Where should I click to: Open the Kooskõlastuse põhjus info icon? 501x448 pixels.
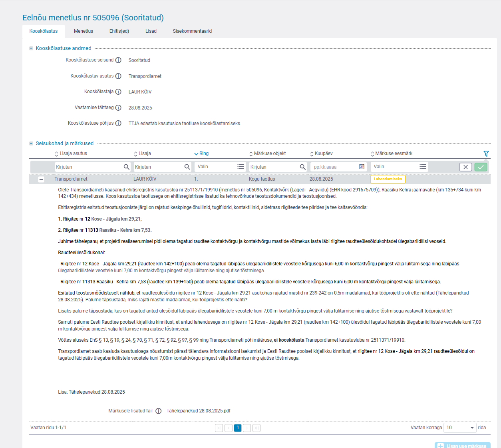tap(118, 123)
